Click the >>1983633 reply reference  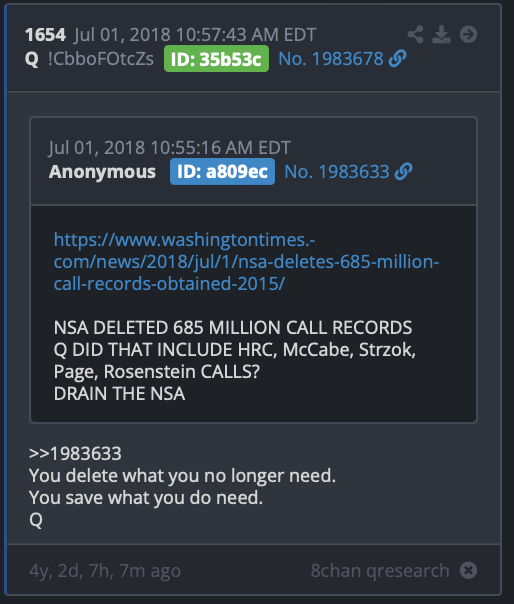(x=75, y=453)
